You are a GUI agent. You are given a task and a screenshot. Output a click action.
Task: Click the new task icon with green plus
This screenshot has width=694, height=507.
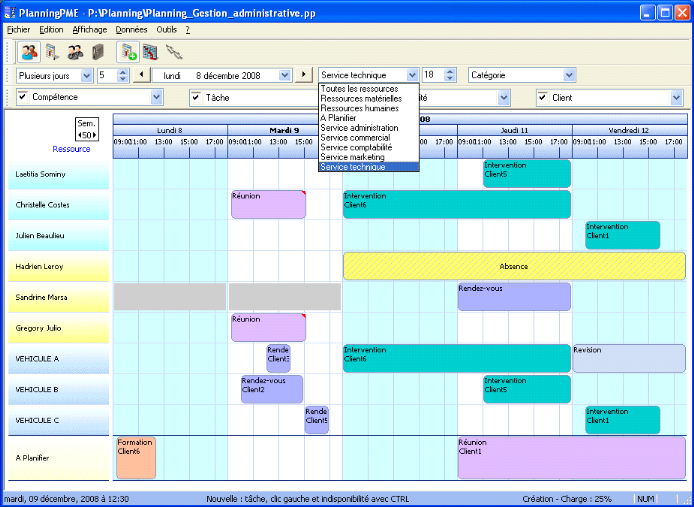tap(128, 52)
